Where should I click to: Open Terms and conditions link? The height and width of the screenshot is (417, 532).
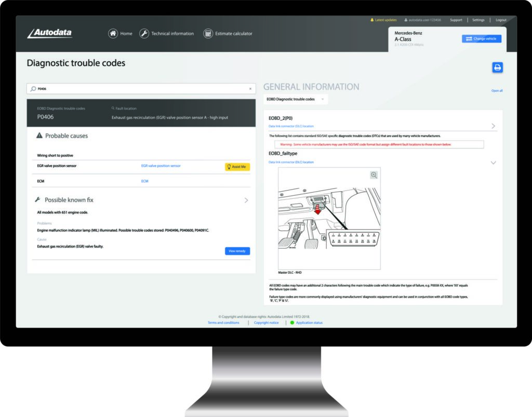(223, 323)
